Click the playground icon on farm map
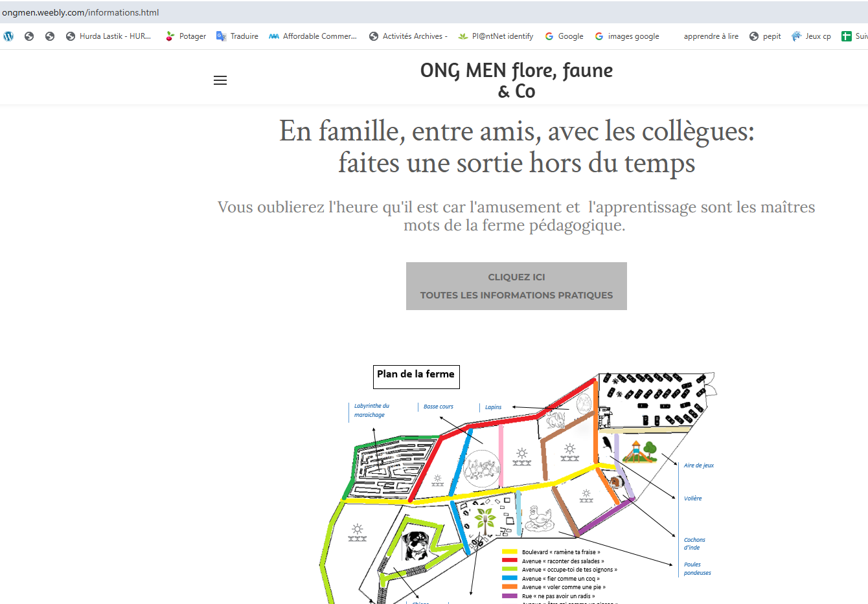Image resolution: width=868 pixels, height=604 pixels. [x=640, y=451]
